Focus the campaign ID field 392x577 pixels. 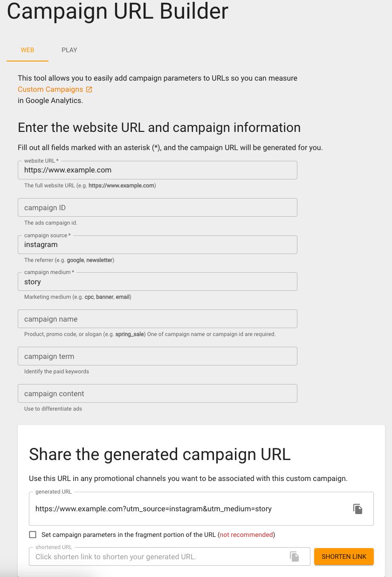click(157, 207)
